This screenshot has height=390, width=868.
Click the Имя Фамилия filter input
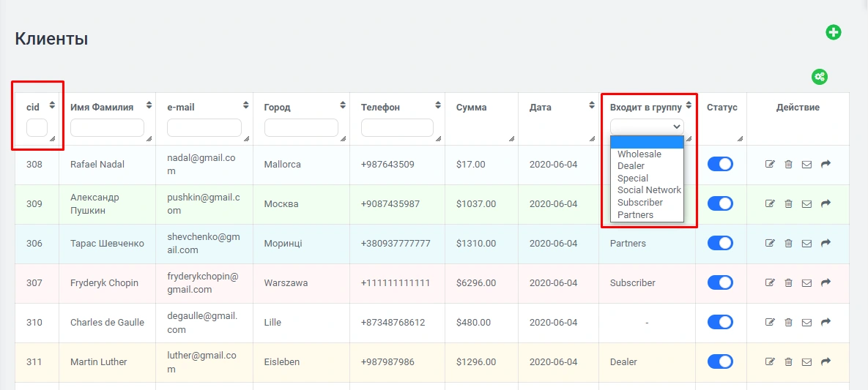pyautogui.click(x=107, y=128)
